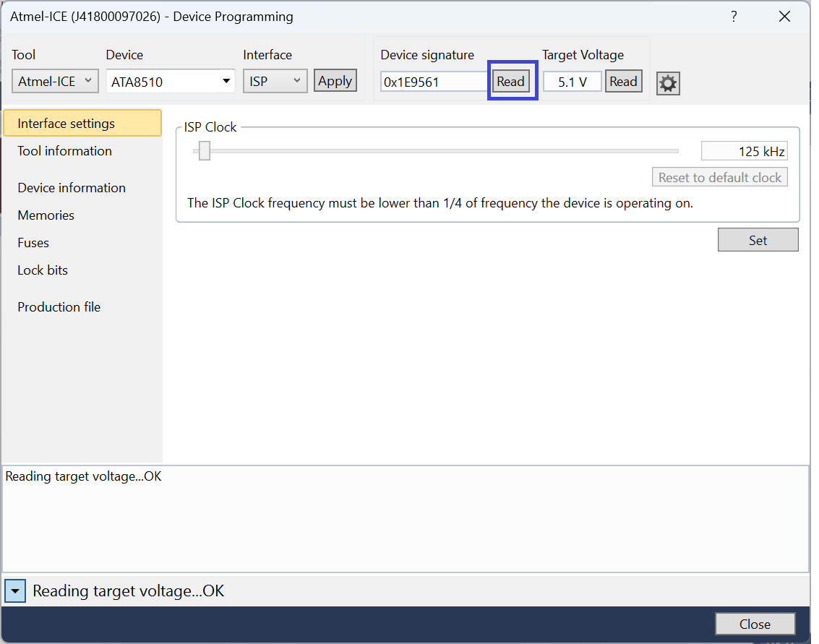819x644 pixels.
Task: Click Reset to default clock button
Action: pyautogui.click(x=720, y=178)
